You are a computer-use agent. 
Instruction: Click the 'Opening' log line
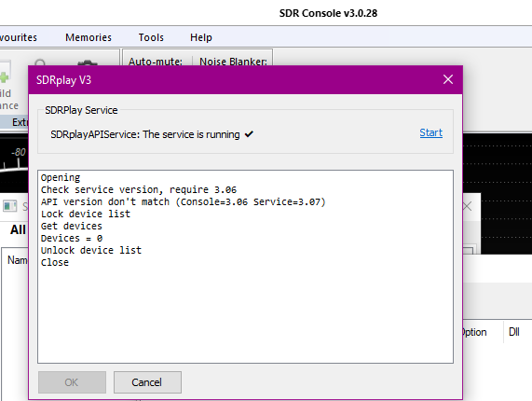pyautogui.click(x=61, y=177)
